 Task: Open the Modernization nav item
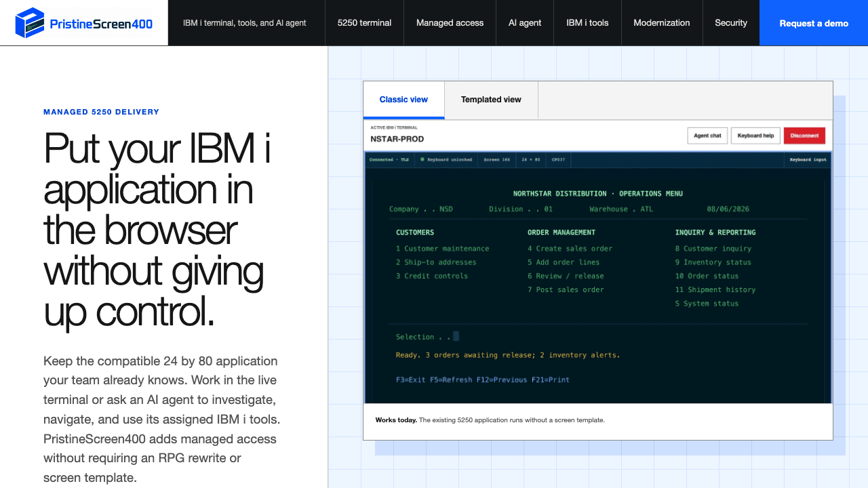[x=662, y=23]
